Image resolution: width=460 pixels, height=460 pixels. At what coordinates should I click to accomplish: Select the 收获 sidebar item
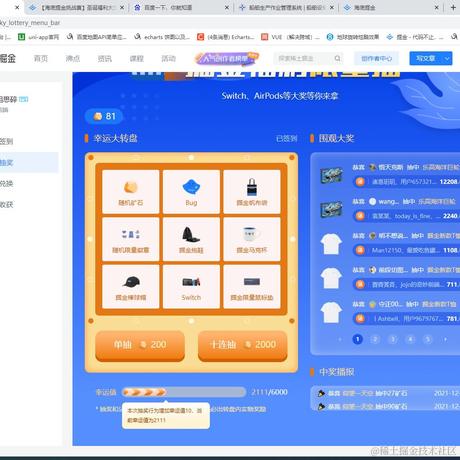click(7, 205)
